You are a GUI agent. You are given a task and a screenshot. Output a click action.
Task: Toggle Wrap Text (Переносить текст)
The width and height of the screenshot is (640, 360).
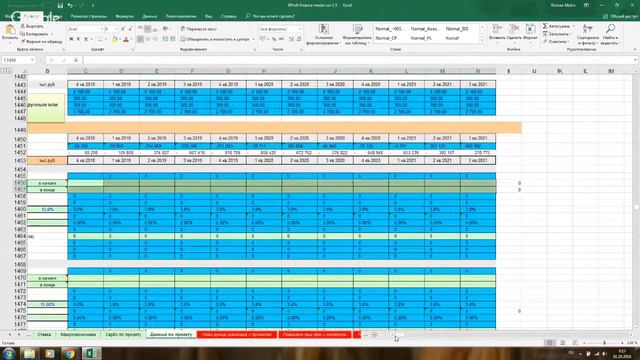coord(199,29)
